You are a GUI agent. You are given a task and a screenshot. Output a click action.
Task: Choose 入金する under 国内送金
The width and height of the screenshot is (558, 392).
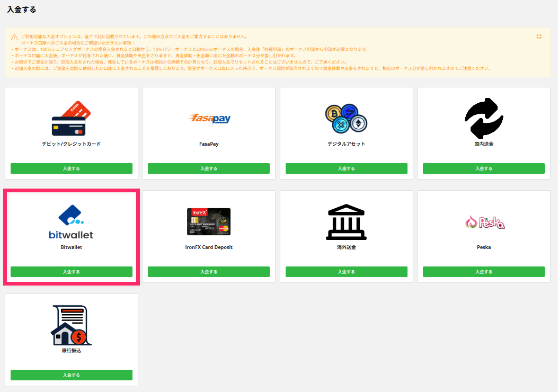pos(484,168)
